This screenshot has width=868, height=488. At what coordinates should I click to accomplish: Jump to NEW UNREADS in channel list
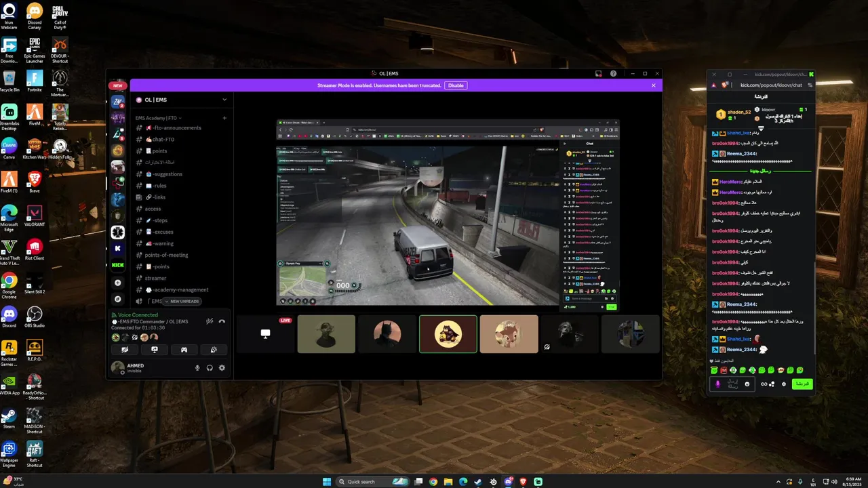[182, 301]
